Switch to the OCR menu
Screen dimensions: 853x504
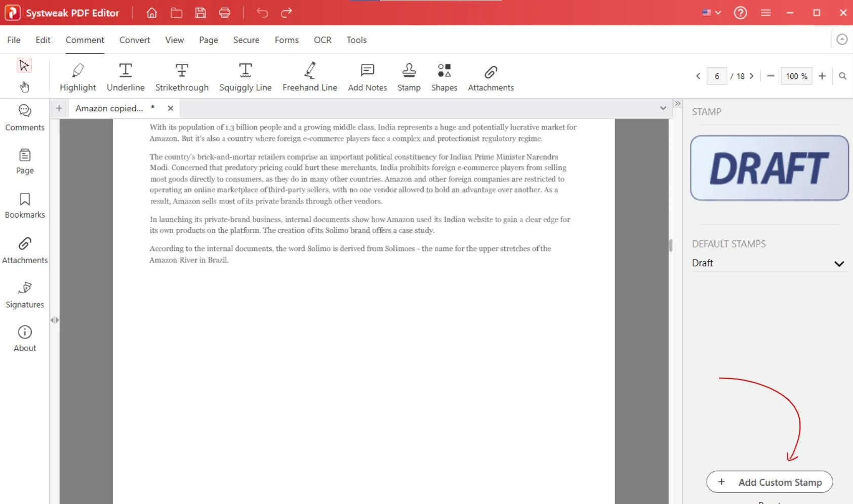(322, 40)
